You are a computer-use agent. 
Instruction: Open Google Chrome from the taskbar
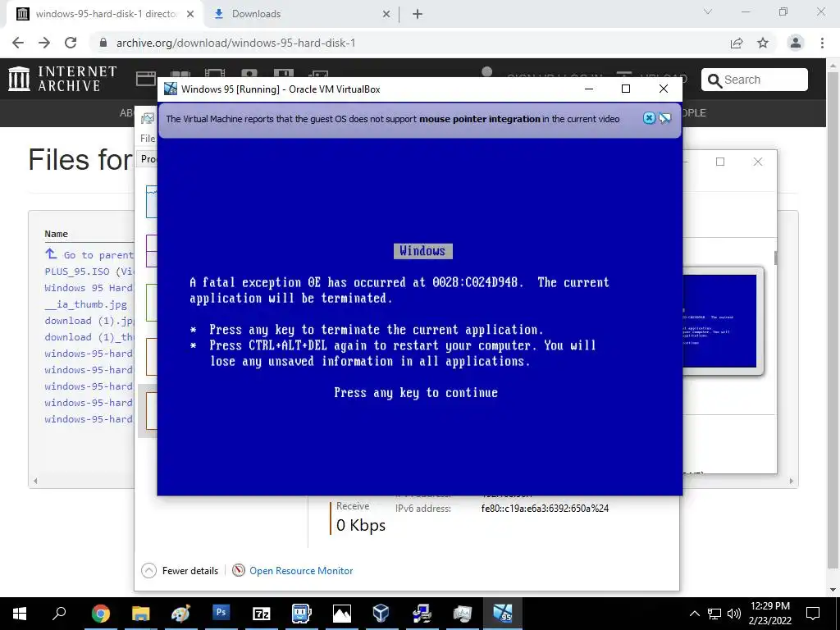pos(101,613)
